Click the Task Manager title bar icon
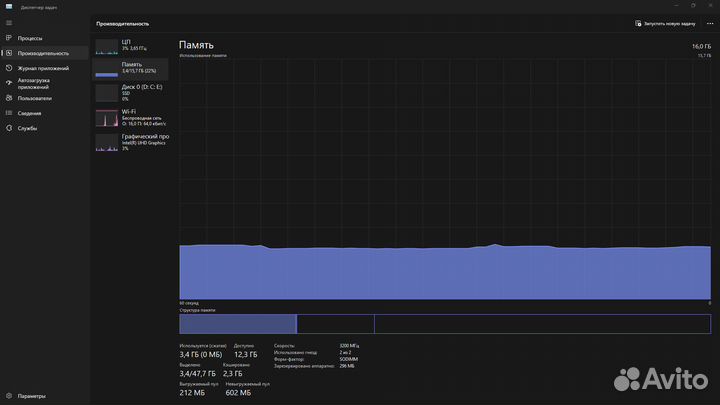720x405 pixels. (6, 5)
